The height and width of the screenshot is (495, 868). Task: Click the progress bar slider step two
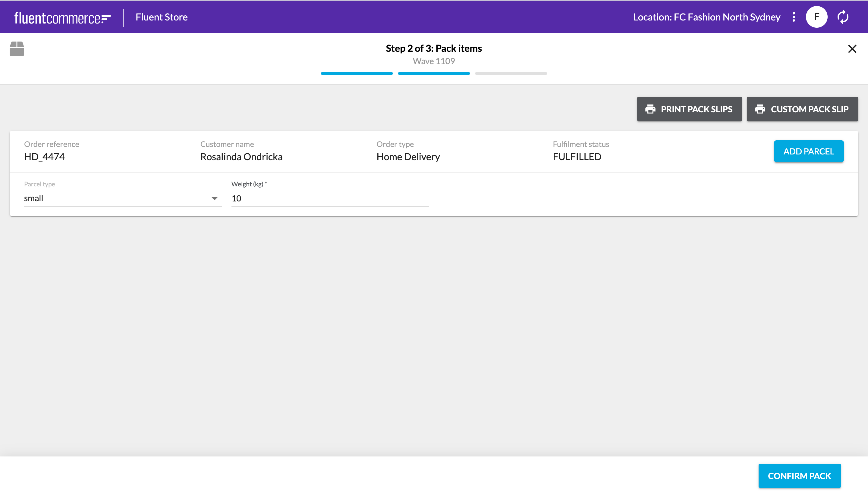coord(434,72)
